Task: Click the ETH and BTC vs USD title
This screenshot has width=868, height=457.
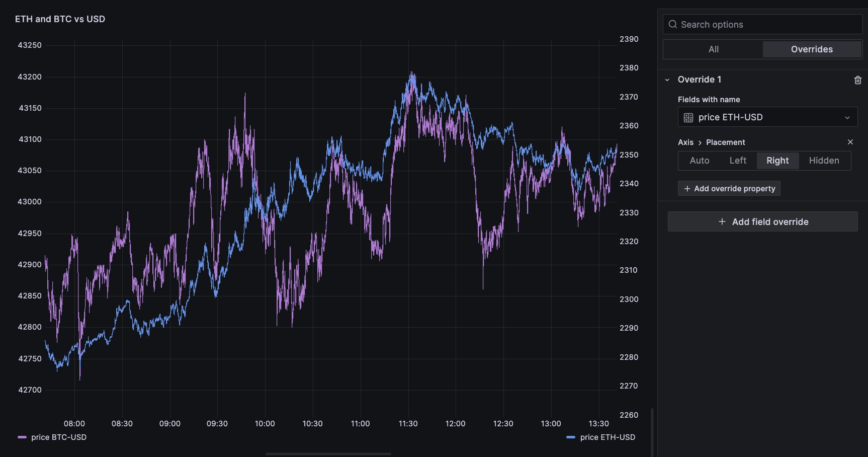Action: (60, 19)
